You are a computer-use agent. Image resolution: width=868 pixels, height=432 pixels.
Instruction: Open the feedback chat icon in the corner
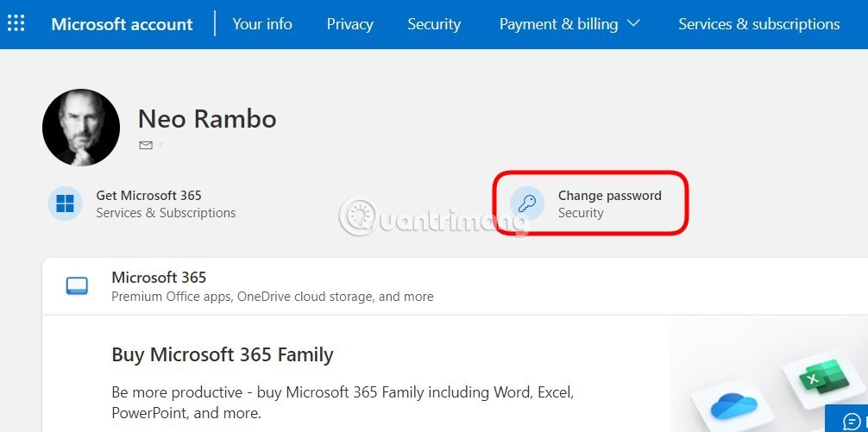(851, 422)
